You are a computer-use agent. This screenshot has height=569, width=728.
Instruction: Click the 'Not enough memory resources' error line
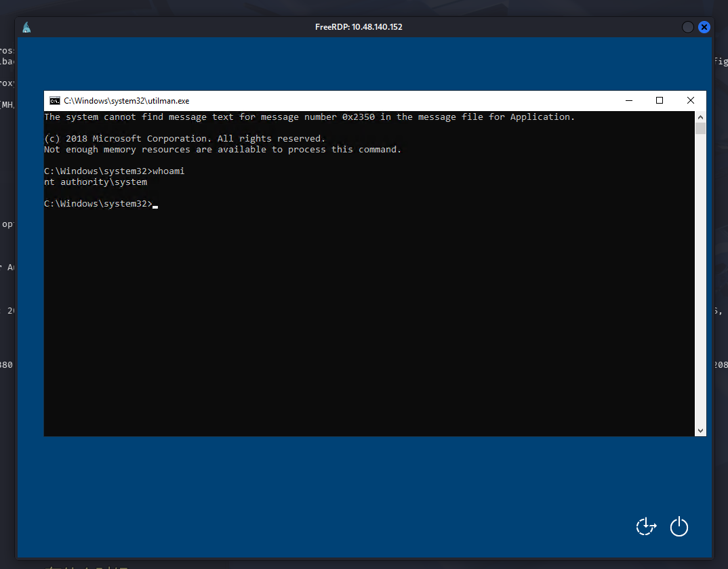coord(222,150)
